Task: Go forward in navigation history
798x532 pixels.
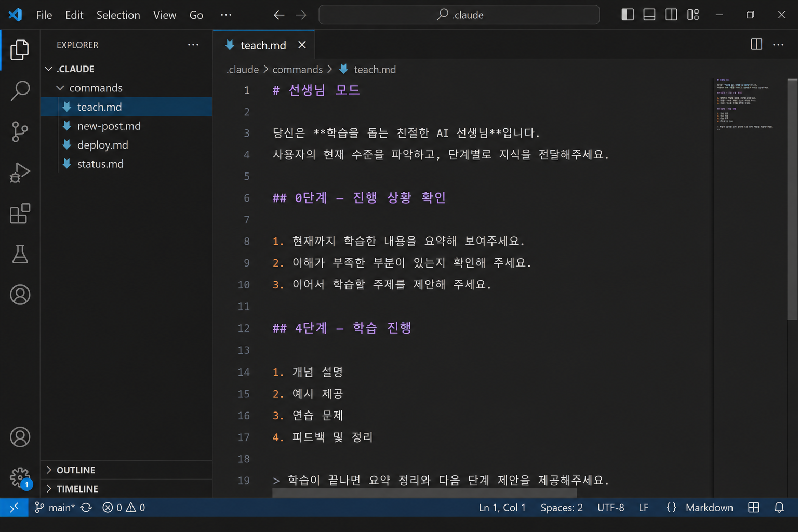Action: click(301, 15)
